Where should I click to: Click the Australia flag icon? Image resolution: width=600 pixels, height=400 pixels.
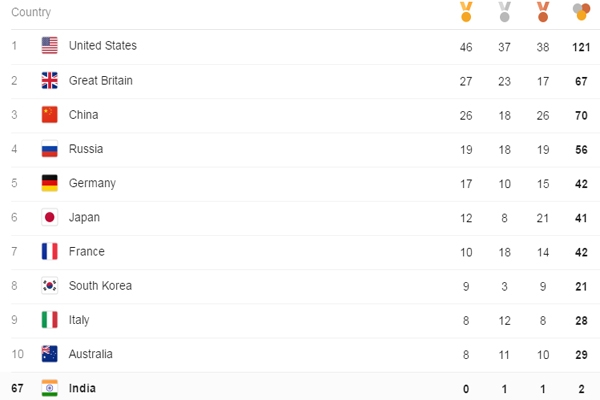point(49,354)
